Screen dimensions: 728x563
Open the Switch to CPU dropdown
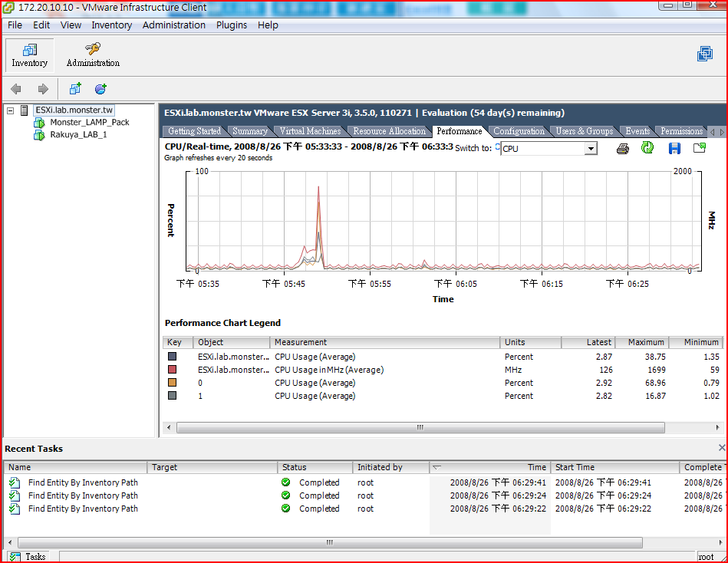(591, 149)
